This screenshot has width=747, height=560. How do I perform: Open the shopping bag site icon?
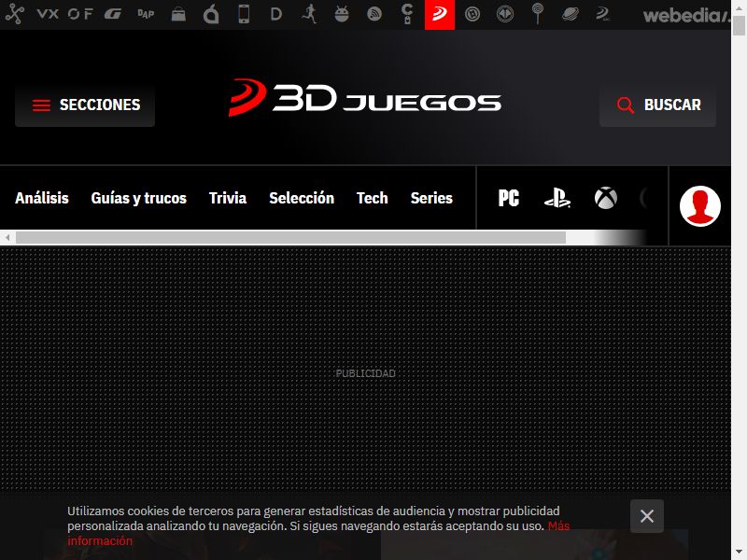coord(178,15)
